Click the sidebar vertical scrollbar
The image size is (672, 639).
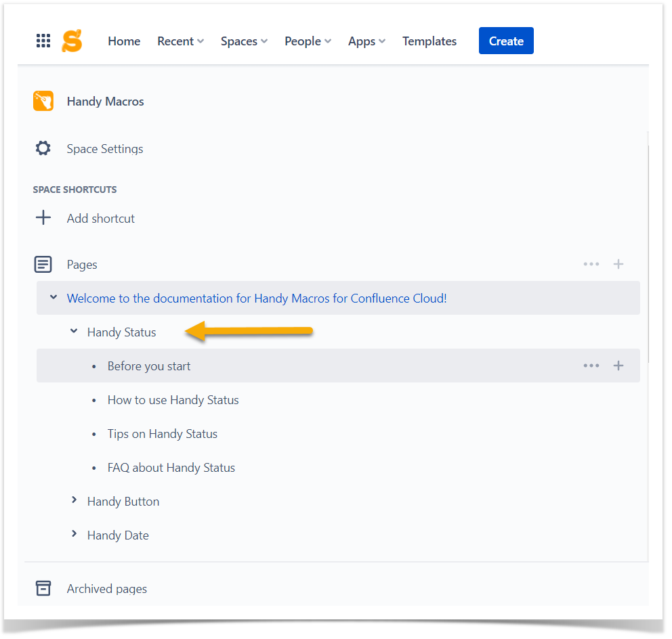(x=648, y=255)
